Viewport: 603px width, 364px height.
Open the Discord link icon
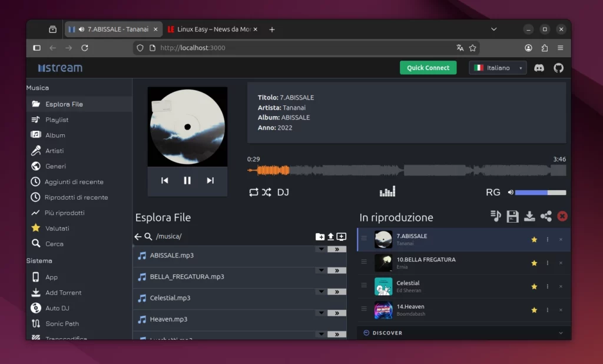(539, 68)
